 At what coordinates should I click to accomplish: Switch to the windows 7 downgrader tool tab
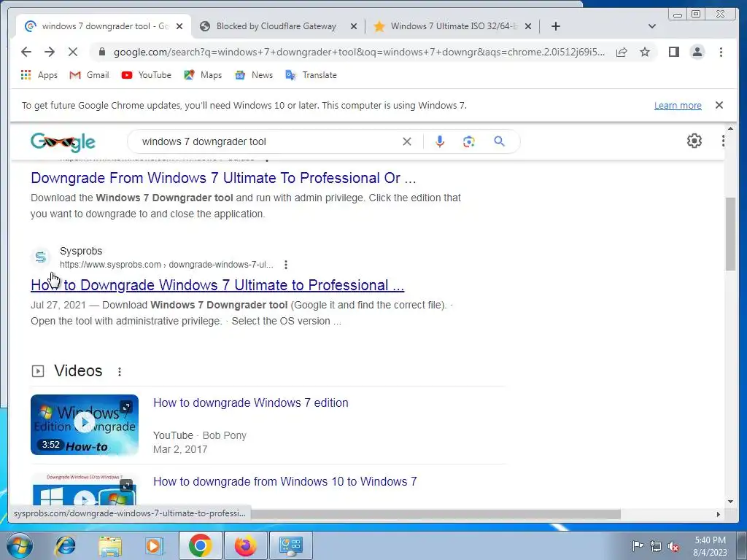pos(104,26)
